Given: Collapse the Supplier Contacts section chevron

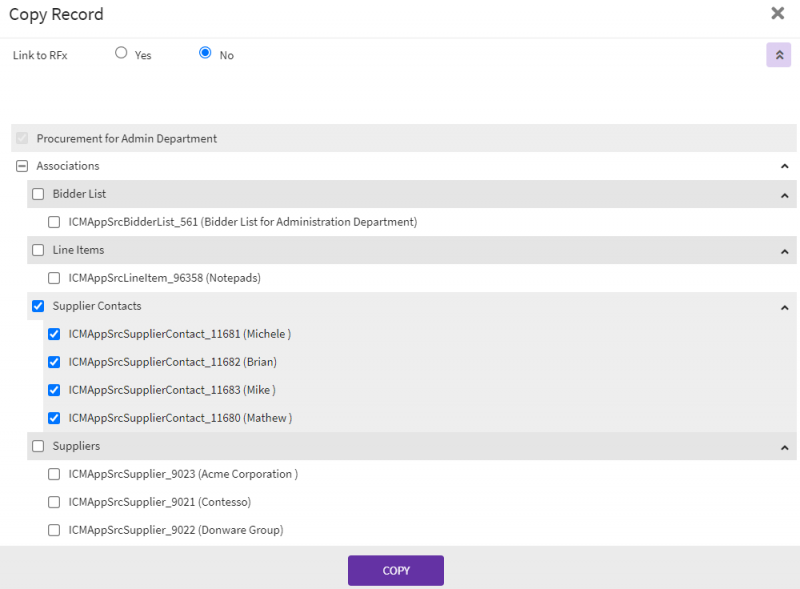Looking at the screenshot, I should click(785, 307).
